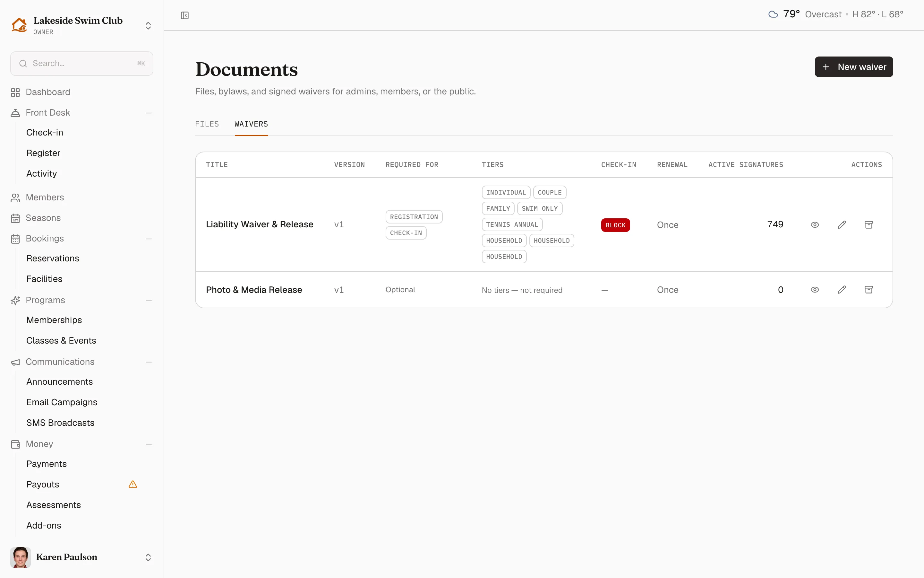This screenshot has width=924, height=578.
Task: Click the 'No tiers — not required' text
Action: [522, 290]
